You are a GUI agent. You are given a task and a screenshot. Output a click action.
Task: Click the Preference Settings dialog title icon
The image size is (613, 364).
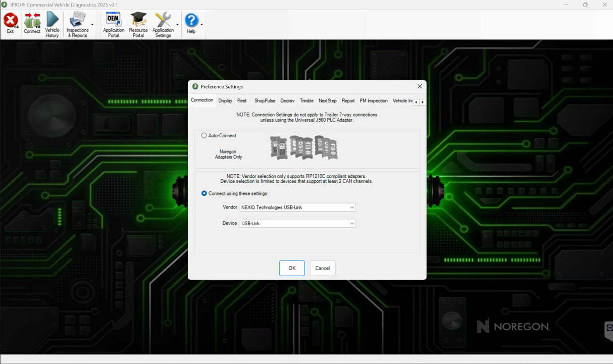coord(195,87)
